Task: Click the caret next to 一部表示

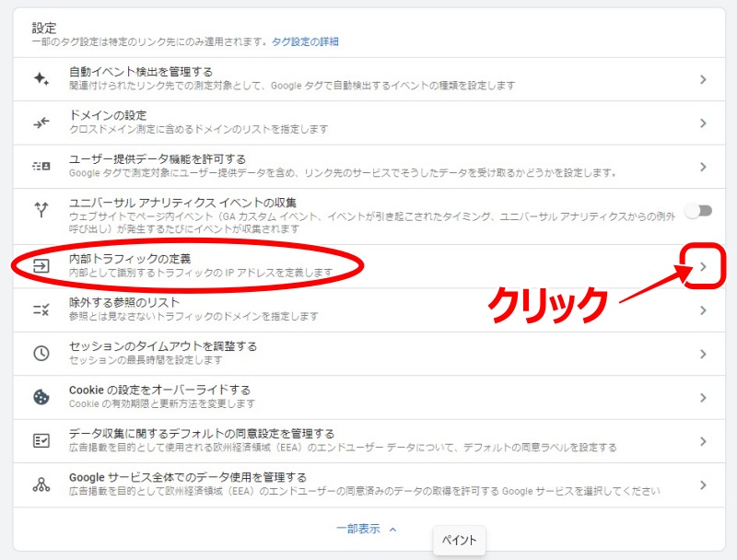Action: pos(393,530)
